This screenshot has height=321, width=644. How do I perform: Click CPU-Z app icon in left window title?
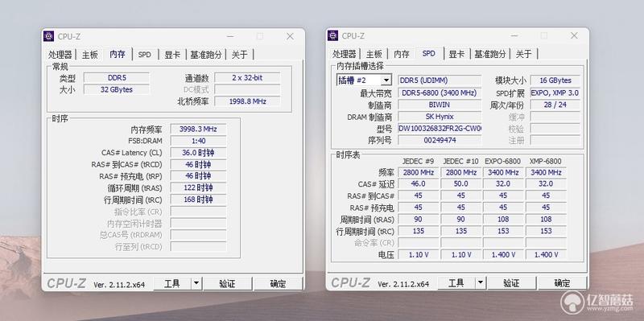49,36
